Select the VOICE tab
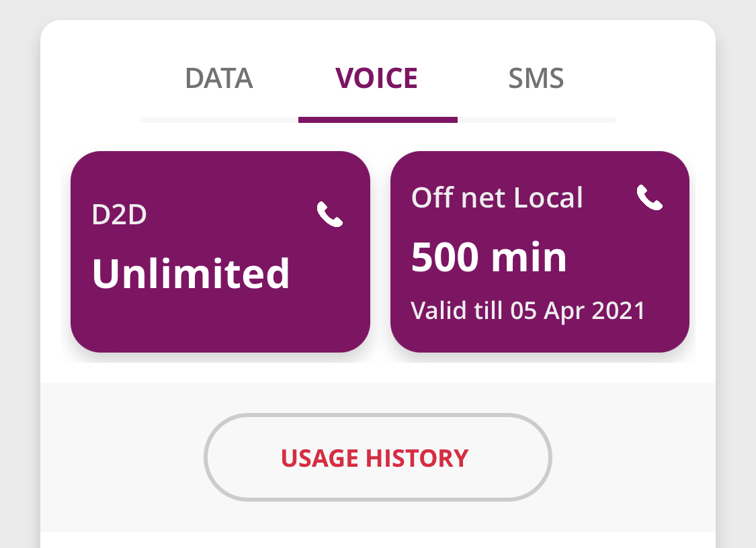 pyautogui.click(x=376, y=78)
